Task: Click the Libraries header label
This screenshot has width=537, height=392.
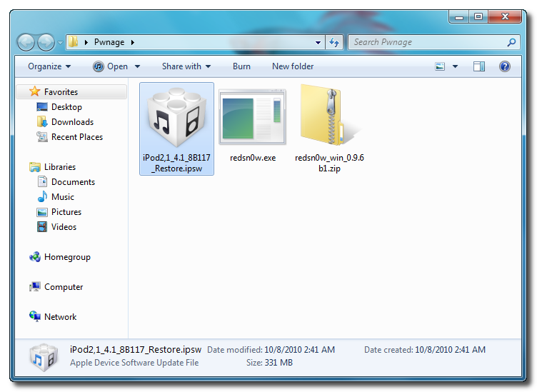Action: coord(60,167)
